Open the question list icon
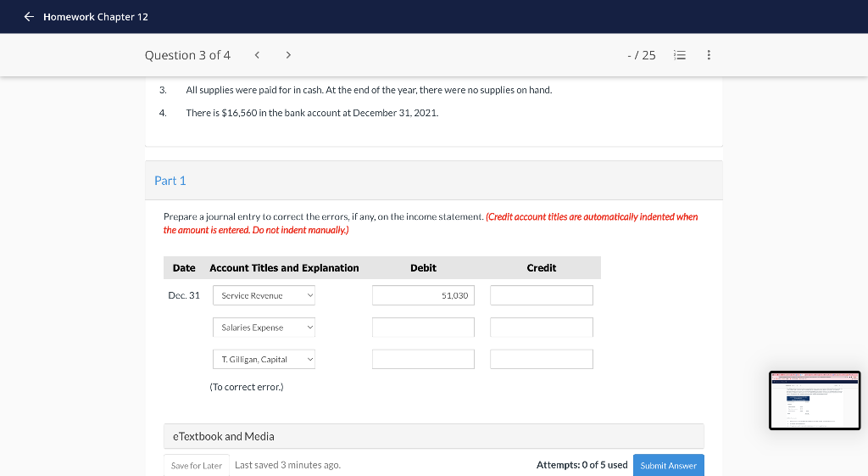 (x=680, y=55)
